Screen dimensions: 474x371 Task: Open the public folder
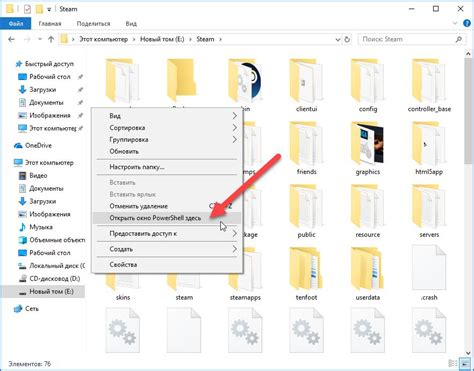click(x=306, y=211)
